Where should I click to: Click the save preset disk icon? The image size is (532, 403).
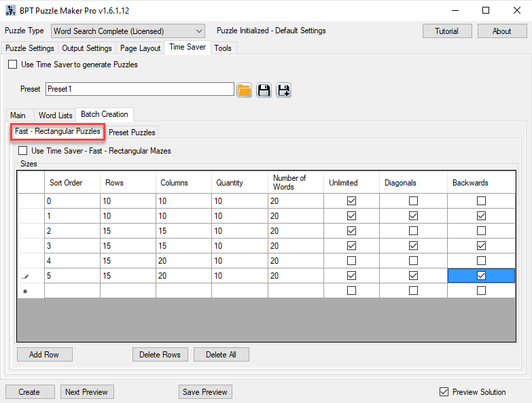coord(264,90)
